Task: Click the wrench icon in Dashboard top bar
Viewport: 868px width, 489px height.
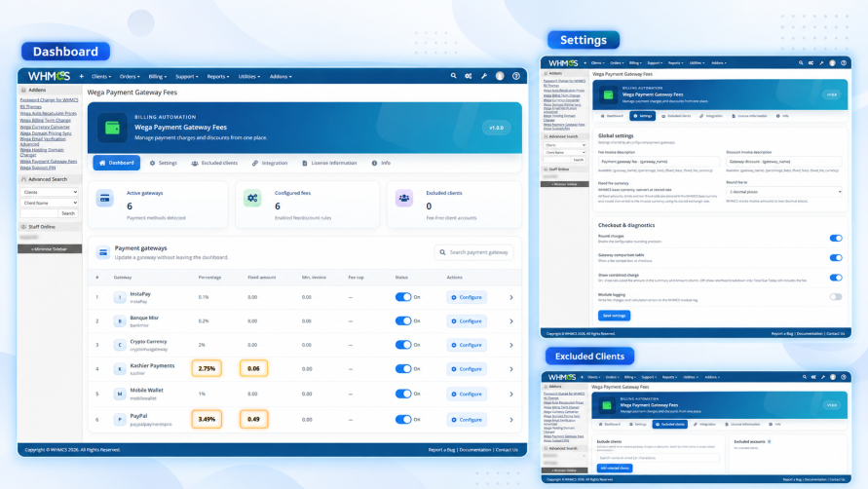Action: [x=484, y=76]
